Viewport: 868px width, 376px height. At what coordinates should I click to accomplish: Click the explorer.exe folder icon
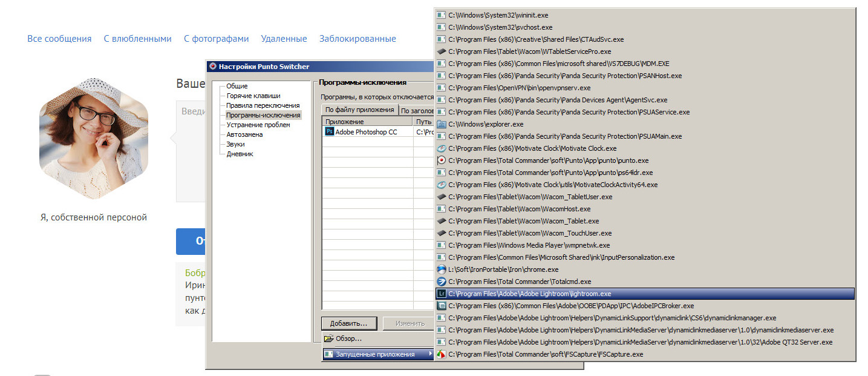tap(441, 124)
